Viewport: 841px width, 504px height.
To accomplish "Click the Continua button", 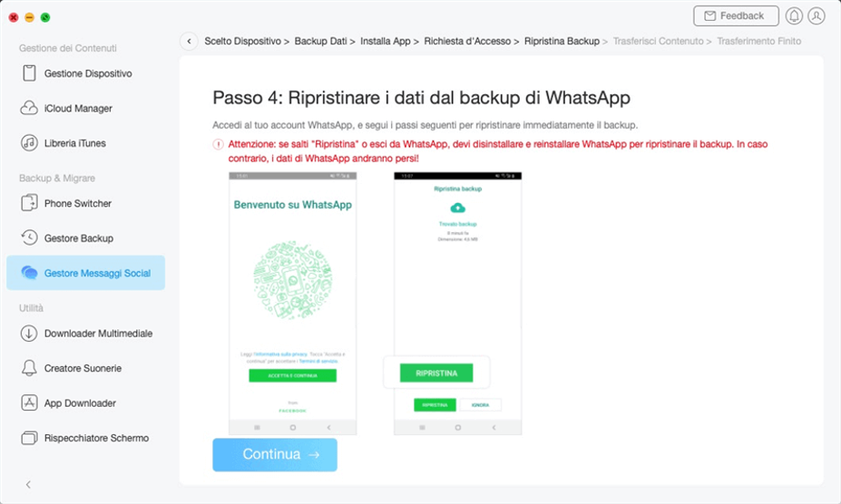I will (275, 455).
